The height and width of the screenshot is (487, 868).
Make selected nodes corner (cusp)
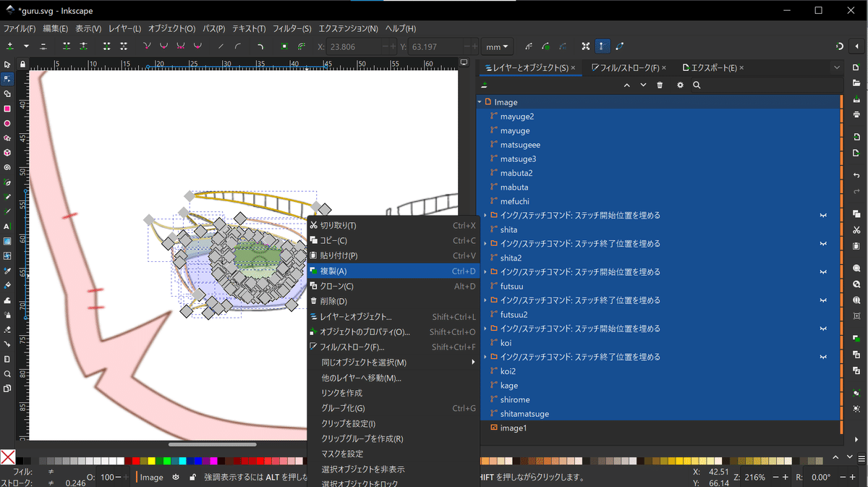tap(148, 46)
